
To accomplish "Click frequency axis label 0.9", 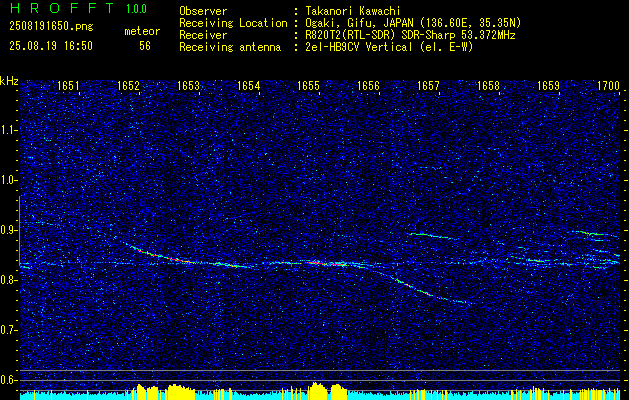I will 8,230.
